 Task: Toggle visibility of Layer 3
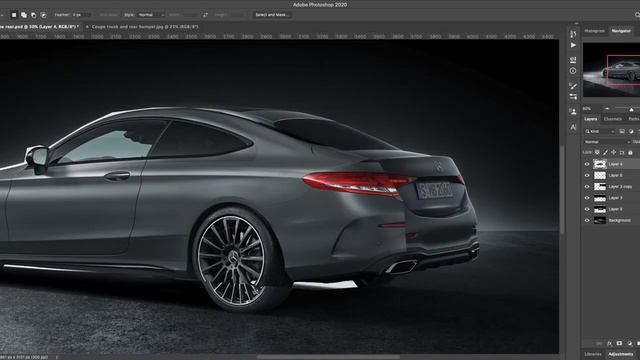pyautogui.click(x=587, y=198)
